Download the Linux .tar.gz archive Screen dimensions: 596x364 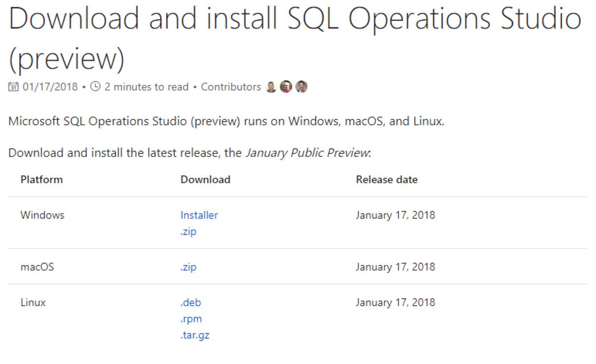pos(195,335)
